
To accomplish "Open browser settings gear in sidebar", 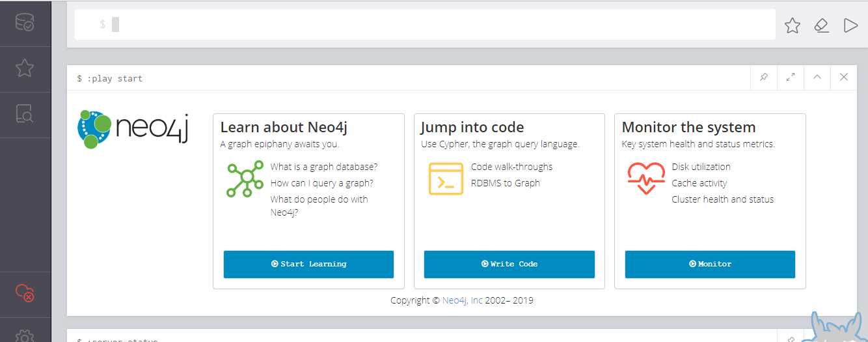I will [25, 335].
